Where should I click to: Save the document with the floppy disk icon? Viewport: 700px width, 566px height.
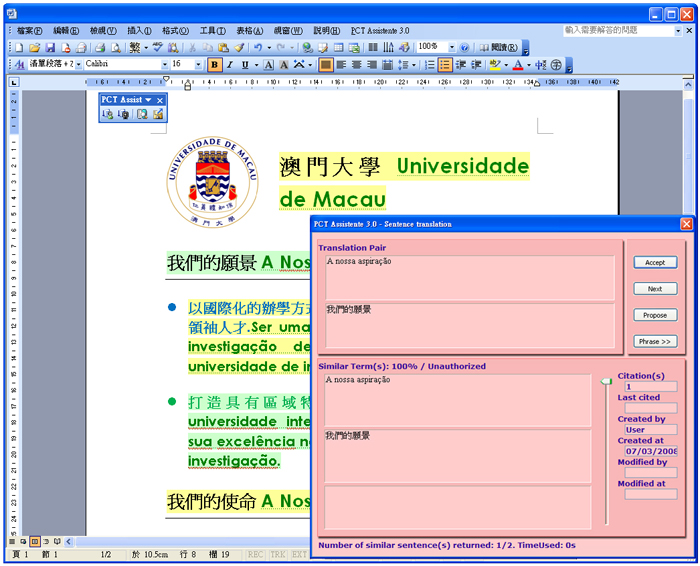coord(50,47)
